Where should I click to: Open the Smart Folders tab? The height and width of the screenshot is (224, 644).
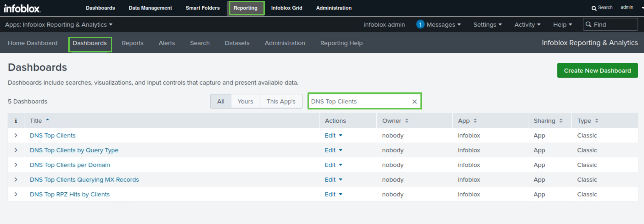[x=202, y=8]
